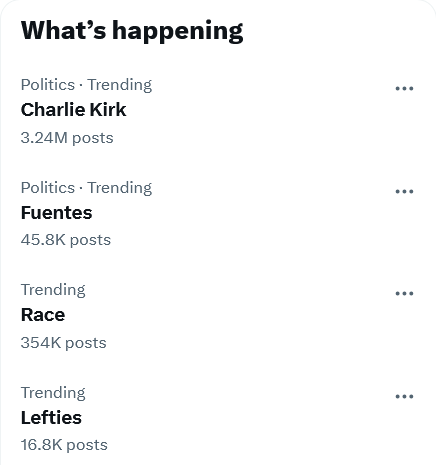Viewport: 436px width, 465px height.
Task: Open more options for Fuentes trend
Action: tap(404, 191)
